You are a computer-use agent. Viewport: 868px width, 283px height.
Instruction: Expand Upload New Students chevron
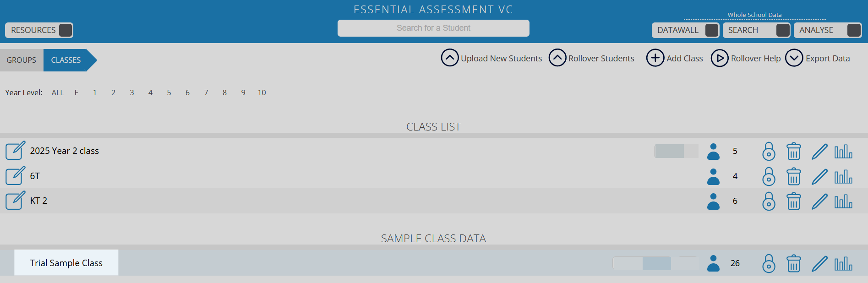pos(450,58)
